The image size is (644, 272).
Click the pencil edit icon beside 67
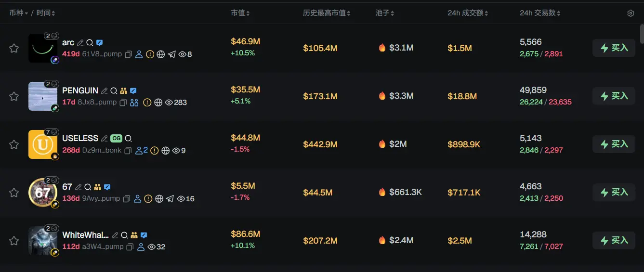(79, 187)
